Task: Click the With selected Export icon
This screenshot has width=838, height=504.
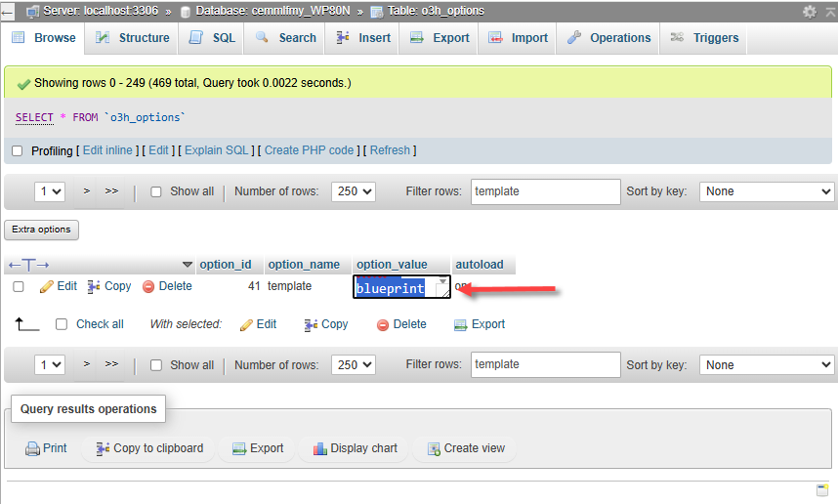Action: pyautogui.click(x=460, y=325)
